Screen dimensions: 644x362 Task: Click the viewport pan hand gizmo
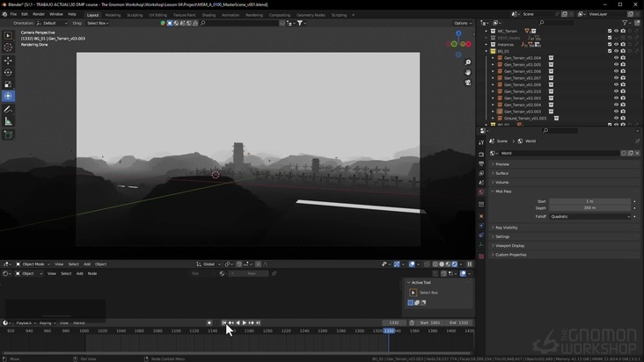pyautogui.click(x=468, y=73)
